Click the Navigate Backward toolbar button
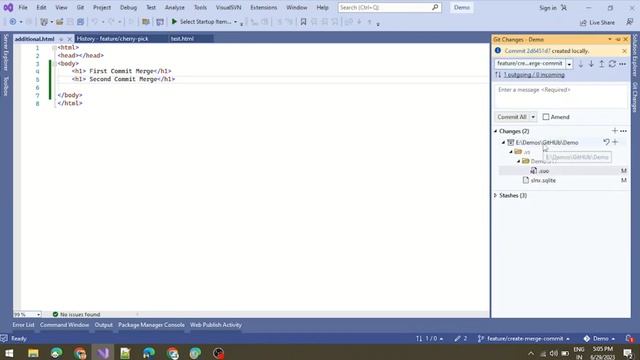The height and width of the screenshot is (360, 640). pos(13,22)
